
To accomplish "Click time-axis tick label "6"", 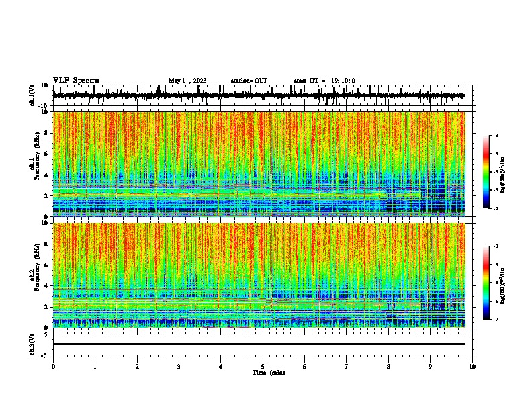I will (x=305, y=367).
